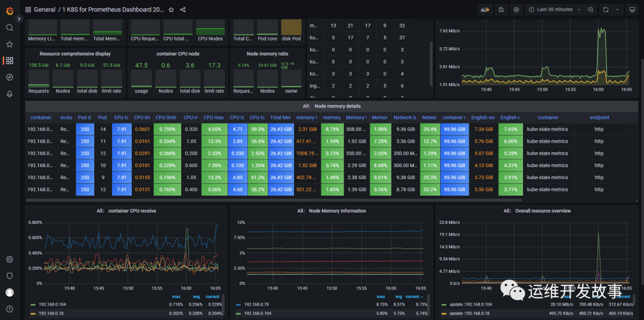Click the 47.5 usage gauge value
Viewport: 644px width, 320px height.
pyautogui.click(x=141, y=66)
